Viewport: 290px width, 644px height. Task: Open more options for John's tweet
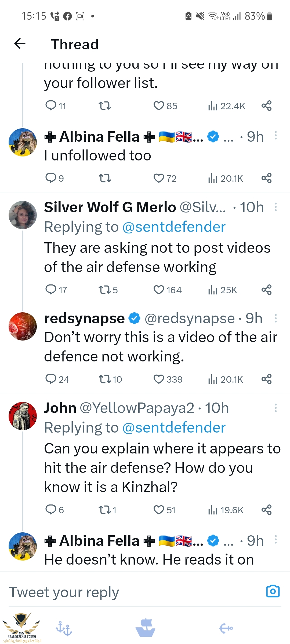(x=275, y=408)
